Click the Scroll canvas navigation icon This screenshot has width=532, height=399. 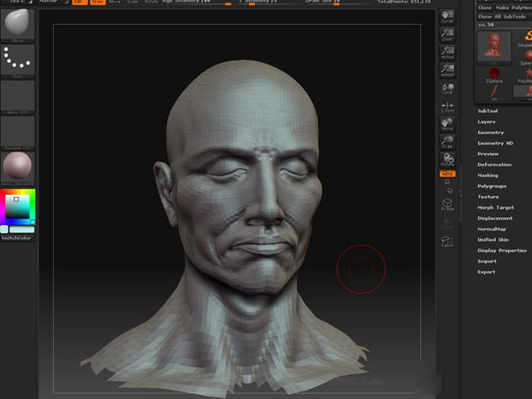pyautogui.click(x=448, y=17)
